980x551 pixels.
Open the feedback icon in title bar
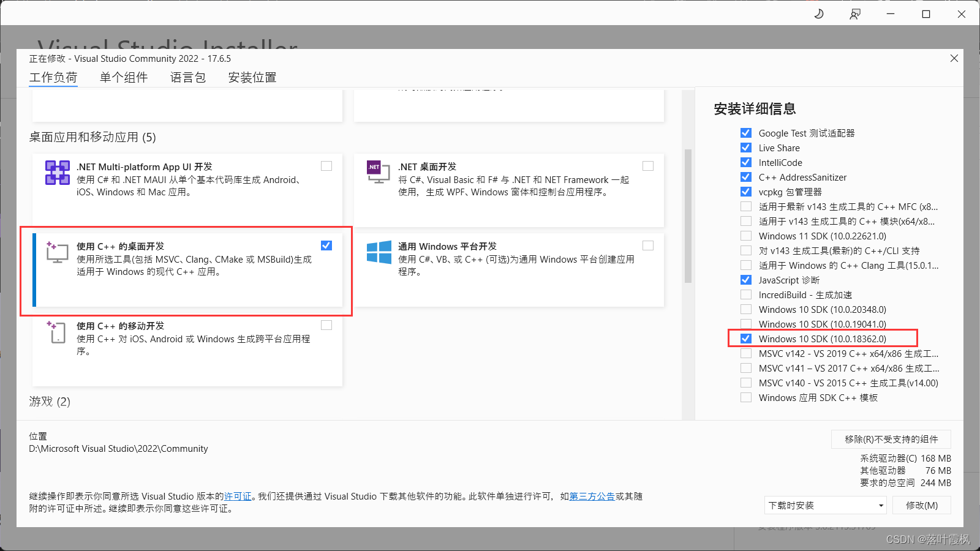(855, 13)
